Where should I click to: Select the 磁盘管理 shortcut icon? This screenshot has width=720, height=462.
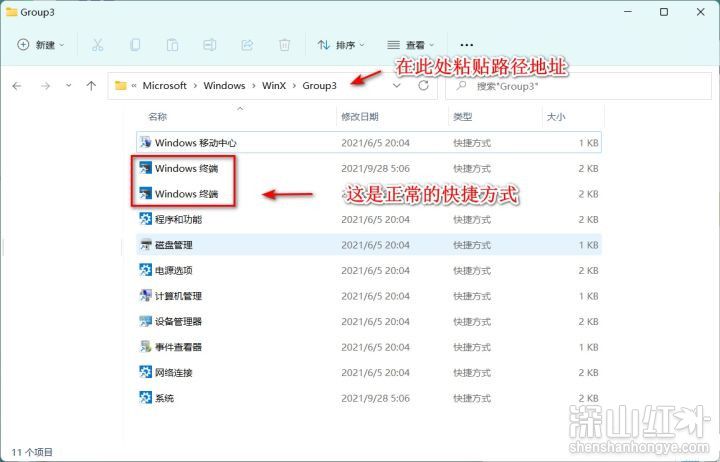[x=146, y=244]
